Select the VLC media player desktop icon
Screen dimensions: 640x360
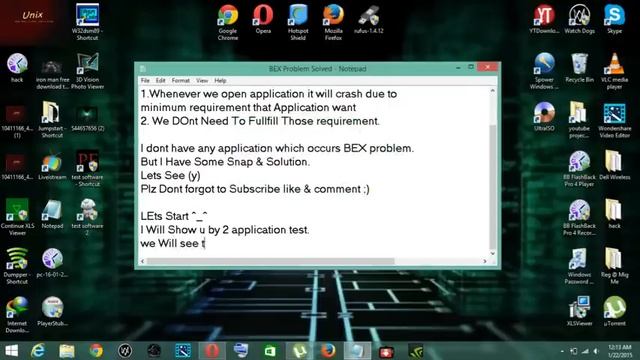point(614,71)
